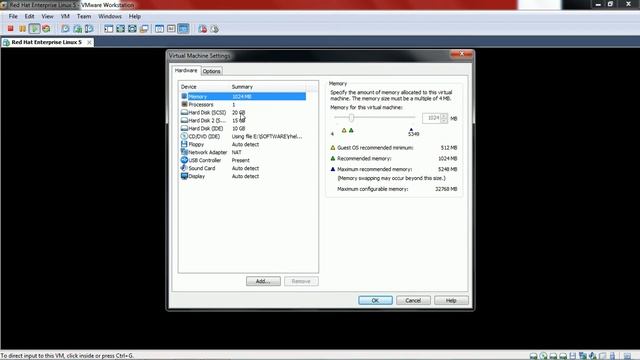Open the VM menu
The height and width of the screenshot is (360, 640).
pyautogui.click(x=65, y=16)
